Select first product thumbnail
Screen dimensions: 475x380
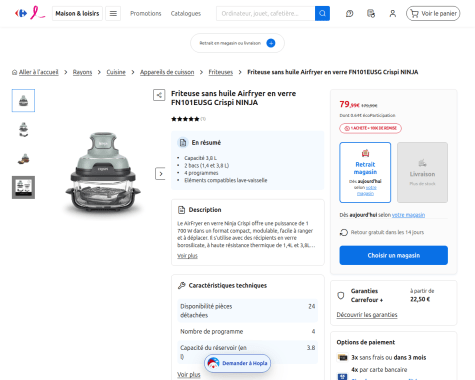pos(23,100)
